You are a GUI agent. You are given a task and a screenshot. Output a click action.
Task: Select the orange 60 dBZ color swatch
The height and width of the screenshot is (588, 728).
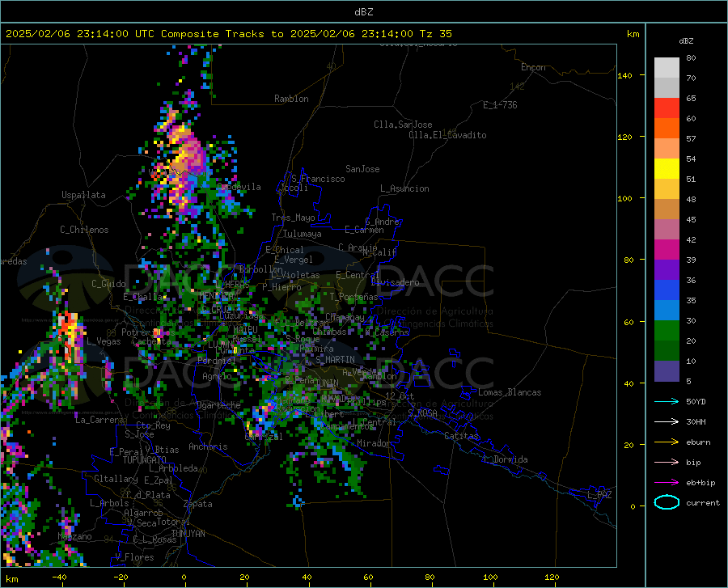pos(667,129)
